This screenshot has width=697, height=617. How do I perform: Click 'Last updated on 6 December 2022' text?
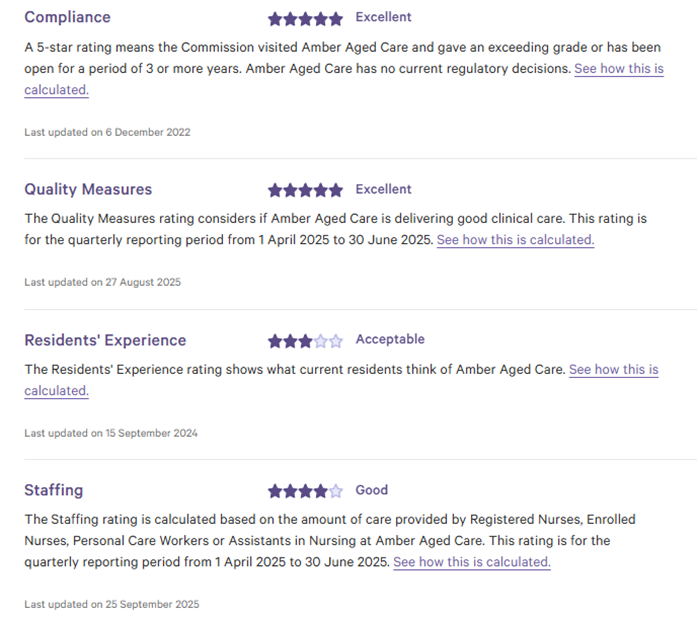click(107, 132)
